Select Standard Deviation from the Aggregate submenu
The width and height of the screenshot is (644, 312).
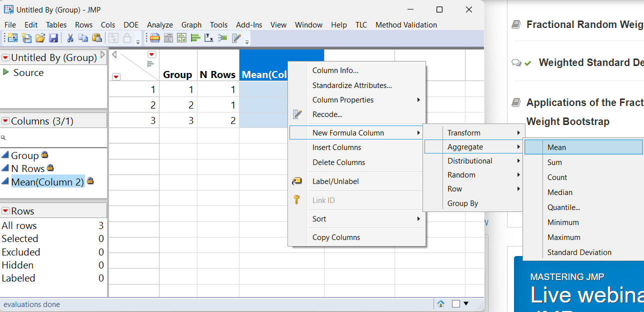pyautogui.click(x=584, y=252)
